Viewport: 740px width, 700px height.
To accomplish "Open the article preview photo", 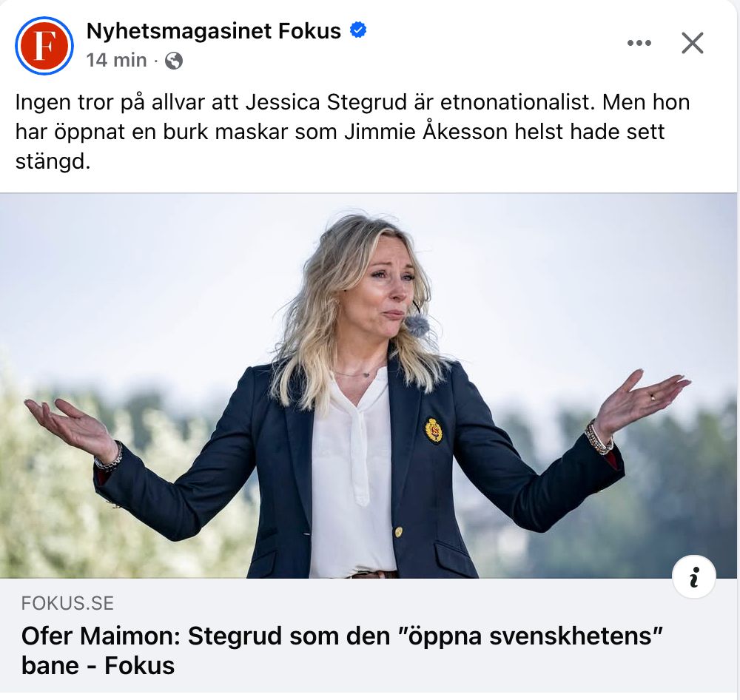I will point(368,386).
